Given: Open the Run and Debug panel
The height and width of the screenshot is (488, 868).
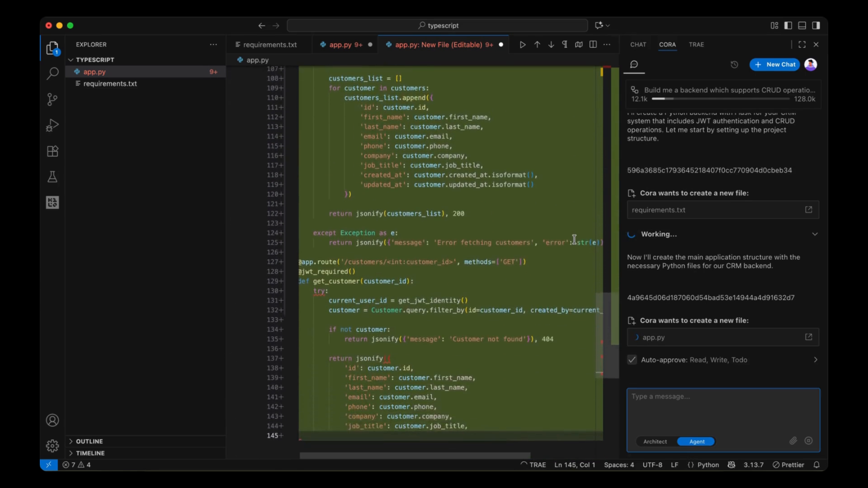Looking at the screenshot, I should 52,125.
